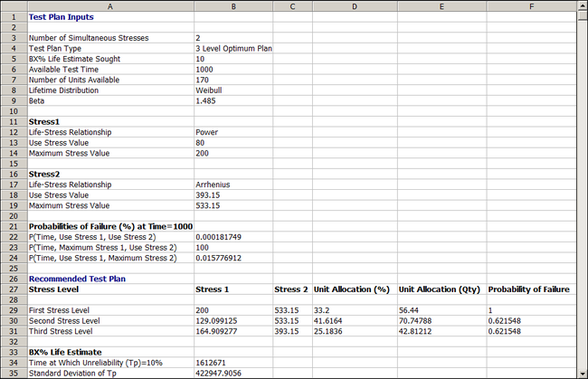588x379 pixels.
Task: Select probability value 100 in row 23
Action: point(233,248)
